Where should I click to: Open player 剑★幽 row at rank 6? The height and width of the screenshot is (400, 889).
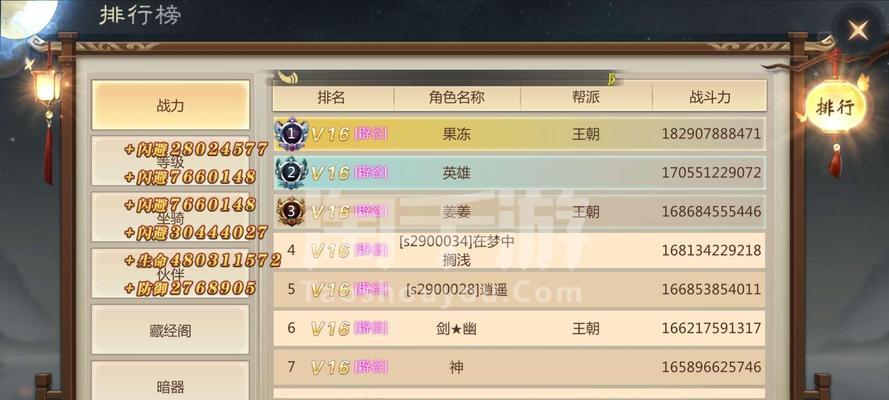[519, 328]
